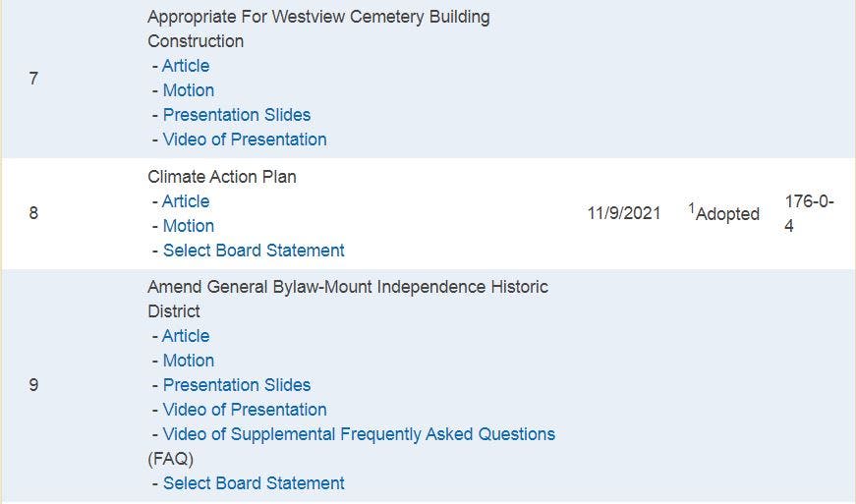The width and height of the screenshot is (856, 504).
Task: Open Article link for Mount Independence Historic District
Action: (x=186, y=336)
